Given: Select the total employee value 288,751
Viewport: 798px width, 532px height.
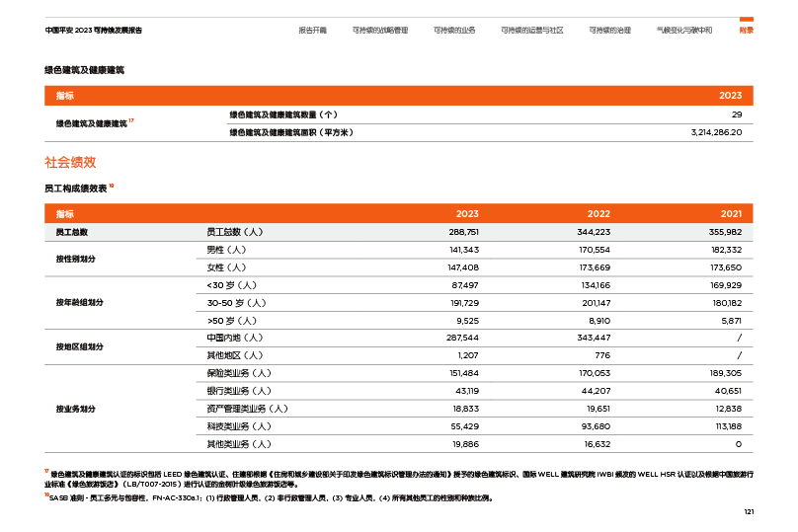Looking at the screenshot, I should [x=463, y=232].
